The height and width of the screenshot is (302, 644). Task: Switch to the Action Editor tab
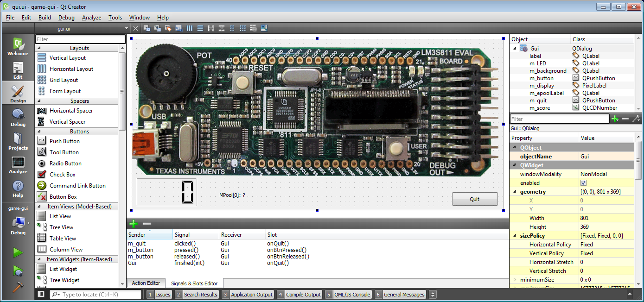pyautogui.click(x=146, y=283)
